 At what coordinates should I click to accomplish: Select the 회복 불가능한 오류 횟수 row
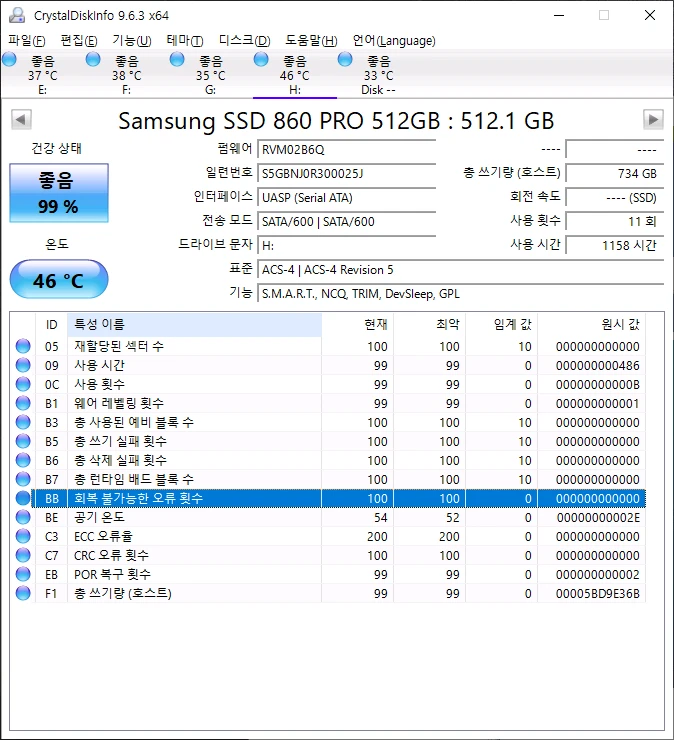point(328,498)
